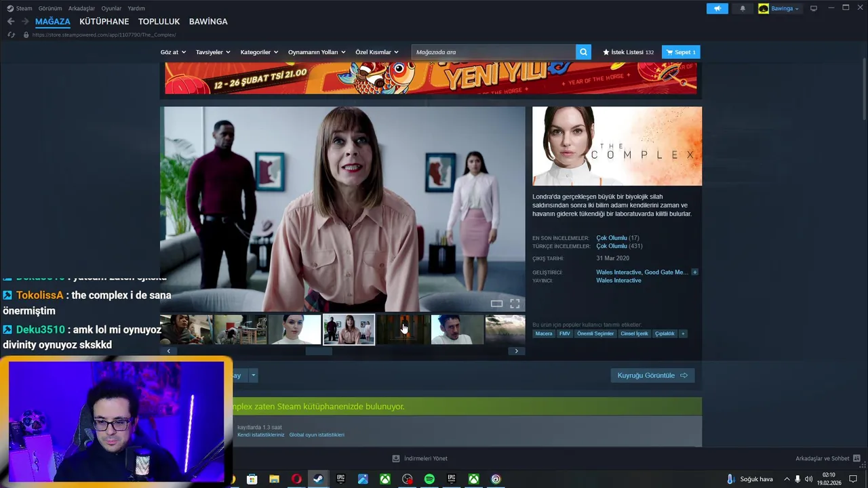Click the Önemli Seçimler tag

[x=595, y=333]
